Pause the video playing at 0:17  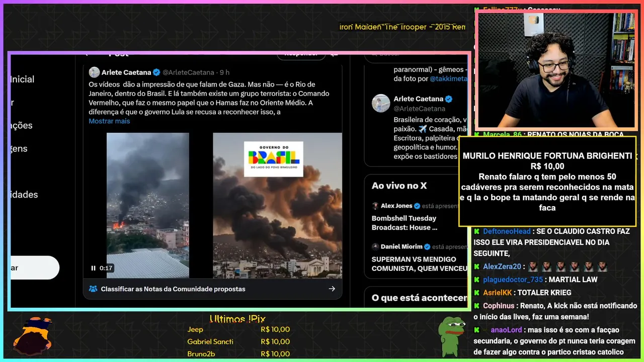[93, 268]
